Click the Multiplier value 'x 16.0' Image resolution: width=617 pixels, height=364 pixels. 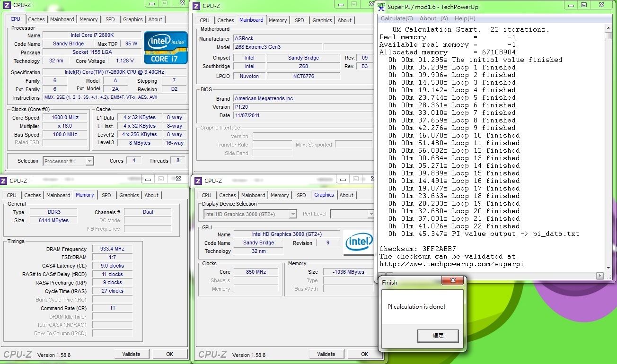pyautogui.click(x=65, y=126)
